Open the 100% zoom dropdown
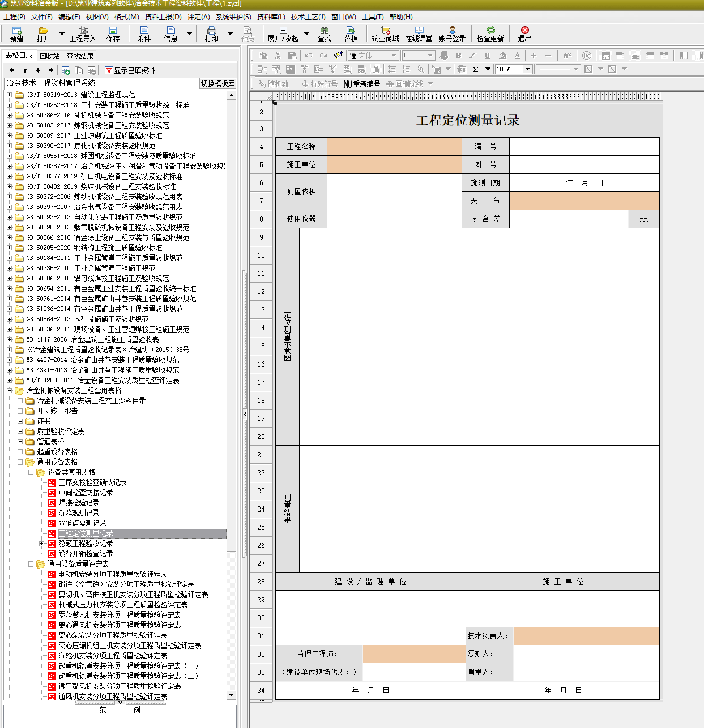Viewport: 704px width, 728px height. (527, 69)
